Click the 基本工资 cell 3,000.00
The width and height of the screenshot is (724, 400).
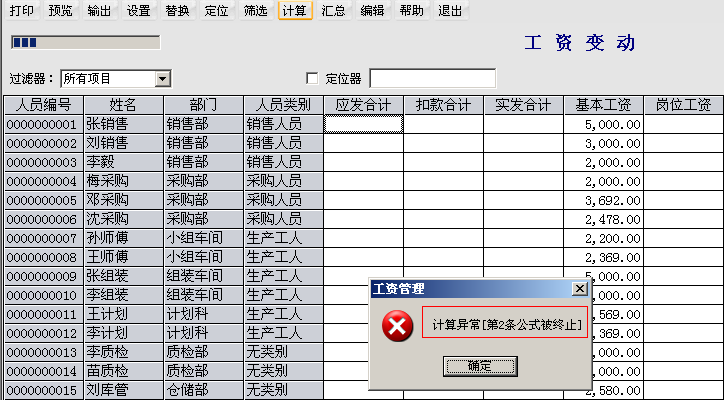tap(603, 143)
